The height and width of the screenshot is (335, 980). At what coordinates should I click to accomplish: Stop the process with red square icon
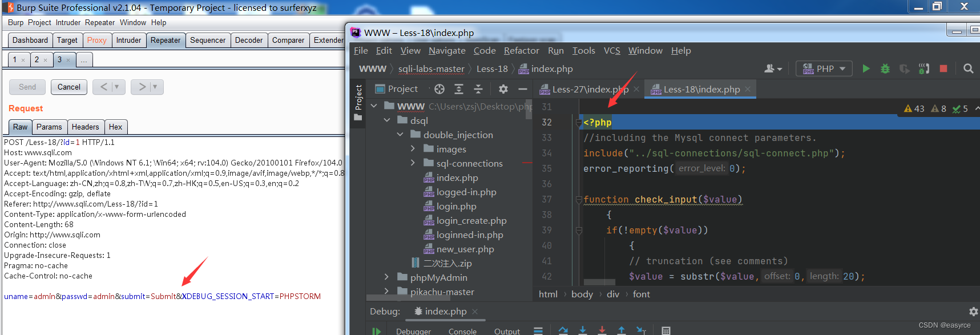coord(943,68)
